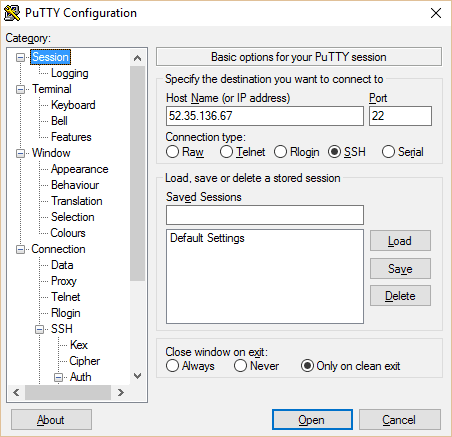Open the Kex settings category

pos(79,345)
